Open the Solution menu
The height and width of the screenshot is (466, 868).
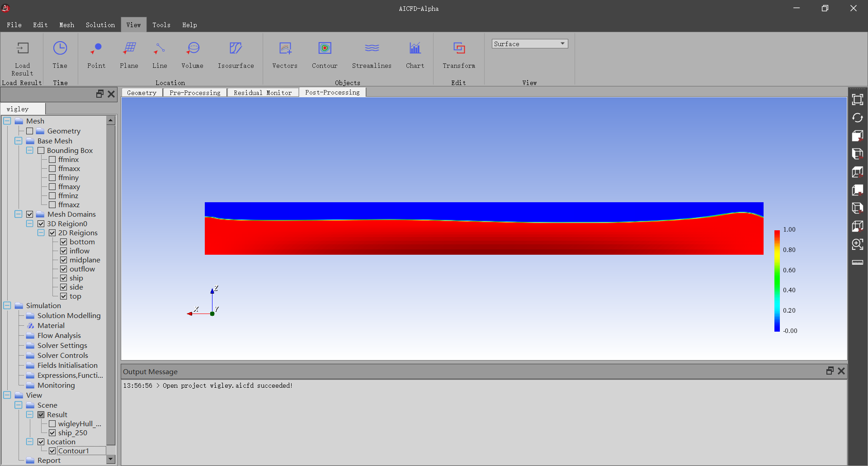point(100,25)
